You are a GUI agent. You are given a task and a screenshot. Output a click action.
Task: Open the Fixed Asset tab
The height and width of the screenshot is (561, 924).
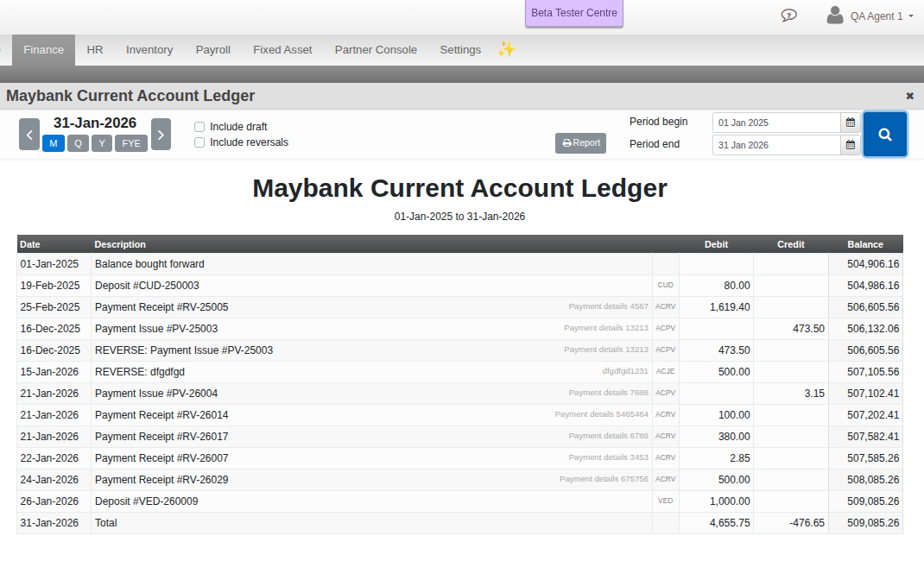(282, 50)
